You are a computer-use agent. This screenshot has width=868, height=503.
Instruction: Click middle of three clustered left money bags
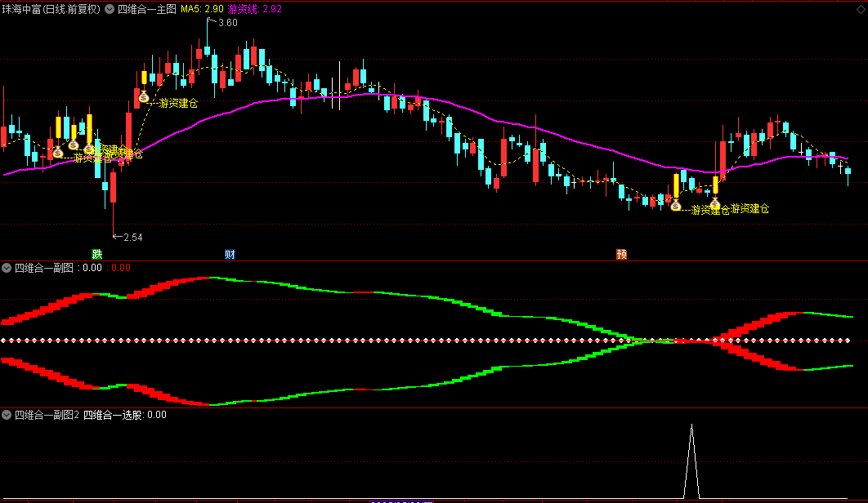coord(74,145)
